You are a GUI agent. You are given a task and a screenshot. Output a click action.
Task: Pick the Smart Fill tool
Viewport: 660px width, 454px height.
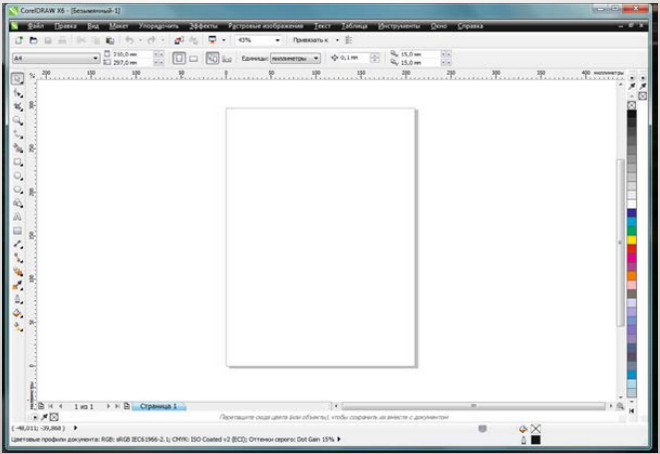(x=18, y=148)
